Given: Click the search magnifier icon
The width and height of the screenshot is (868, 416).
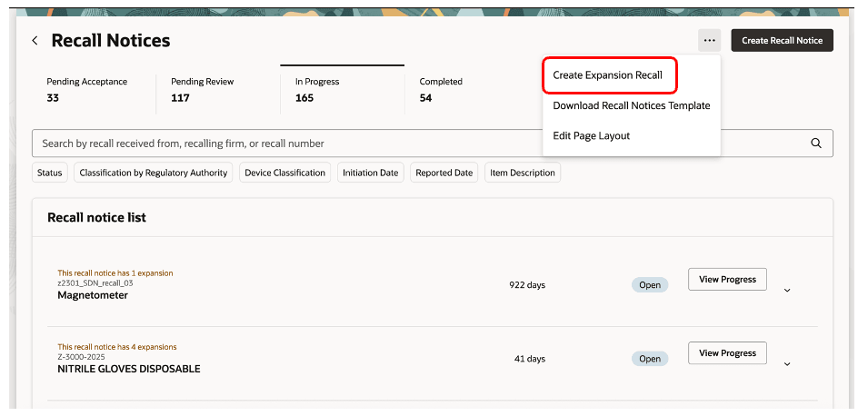Looking at the screenshot, I should click(x=815, y=144).
